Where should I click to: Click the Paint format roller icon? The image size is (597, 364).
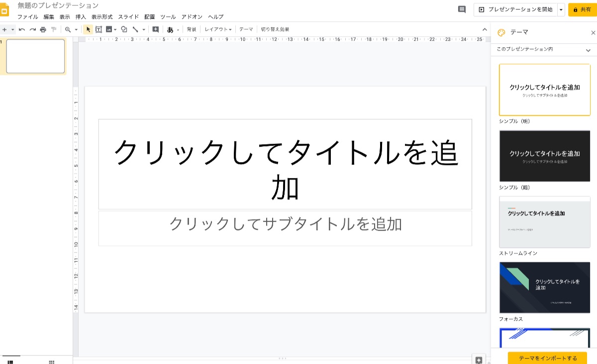pos(54,29)
